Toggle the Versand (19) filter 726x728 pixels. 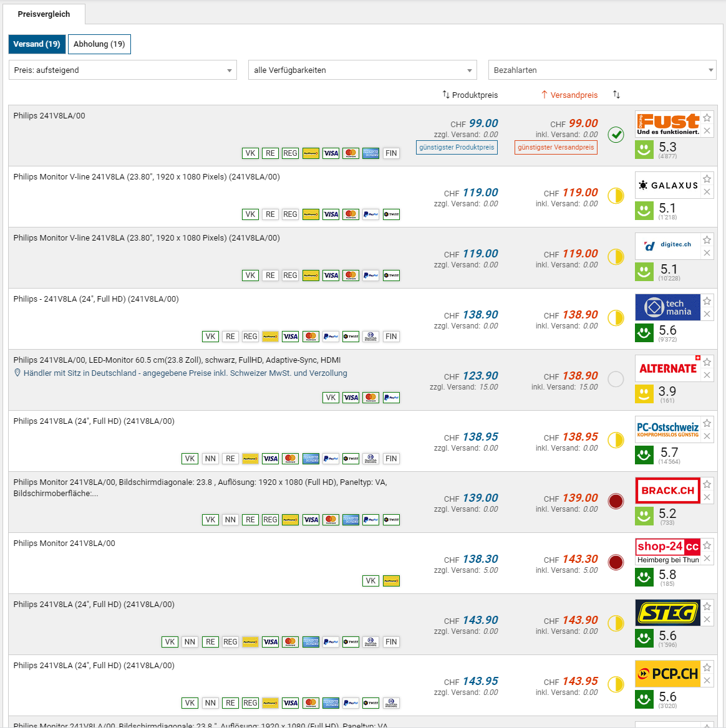[x=37, y=44]
